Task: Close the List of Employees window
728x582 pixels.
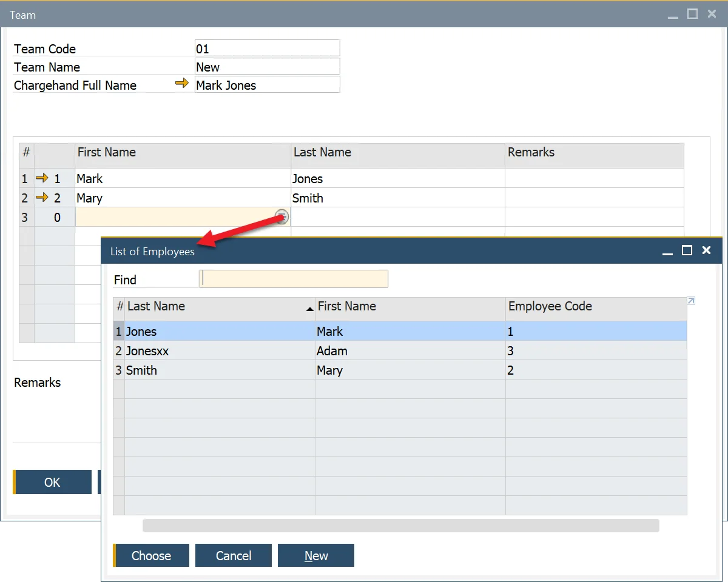Action: pos(706,250)
